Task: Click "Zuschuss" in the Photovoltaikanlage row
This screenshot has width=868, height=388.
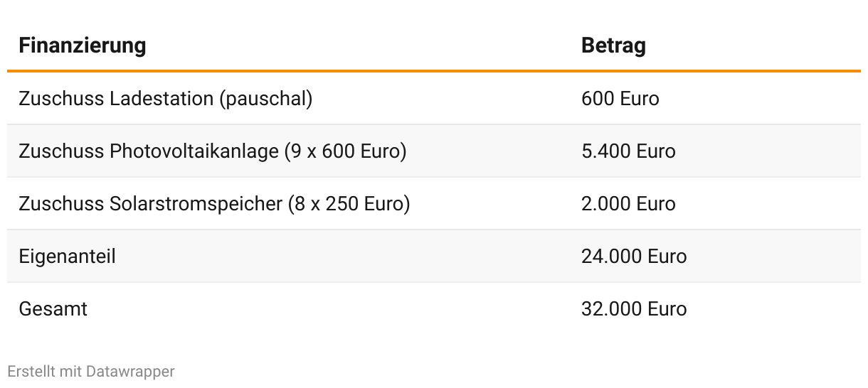Action: click(x=62, y=151)
